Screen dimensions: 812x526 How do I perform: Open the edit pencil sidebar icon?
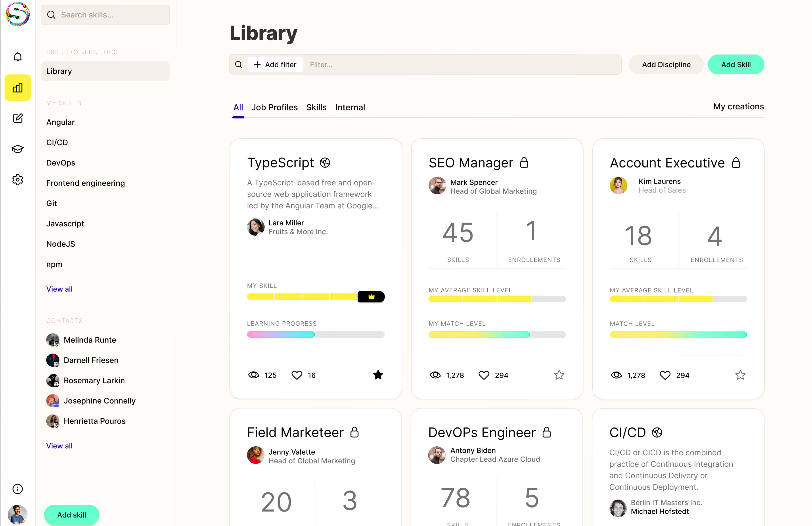(18, 118)
